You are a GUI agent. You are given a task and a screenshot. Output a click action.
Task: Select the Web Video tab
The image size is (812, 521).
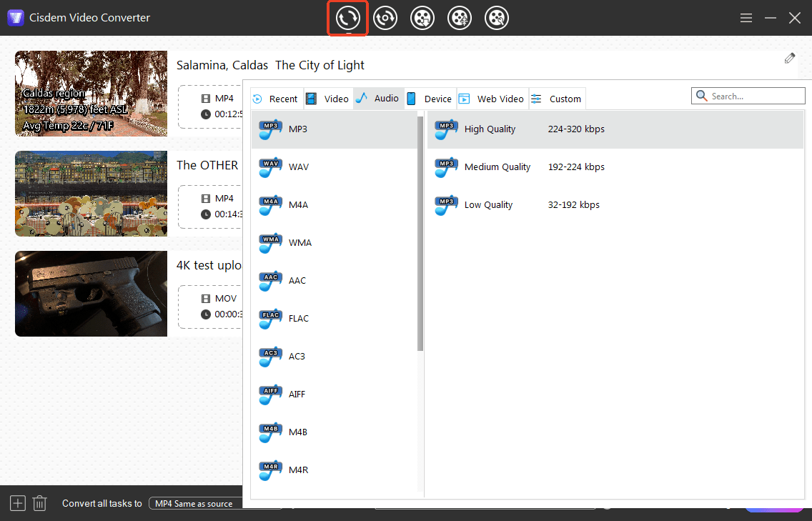tap(492, 99)
